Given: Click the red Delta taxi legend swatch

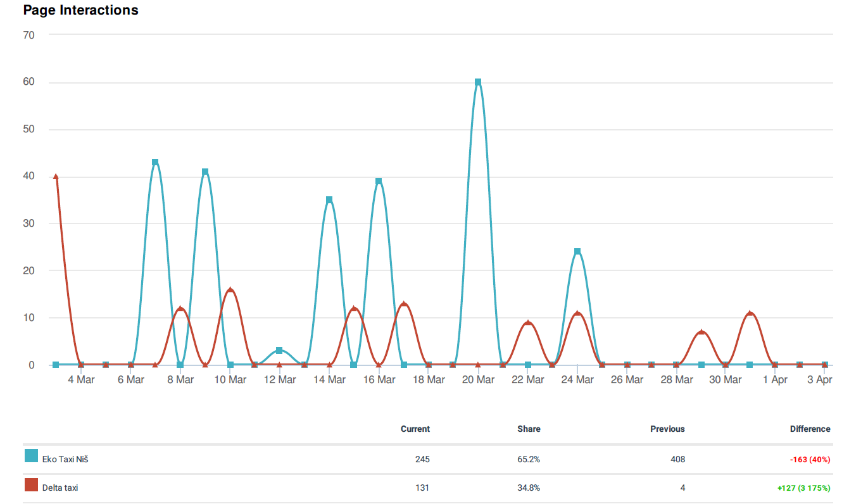Looking at the screenshot, I should click(31, 484).
